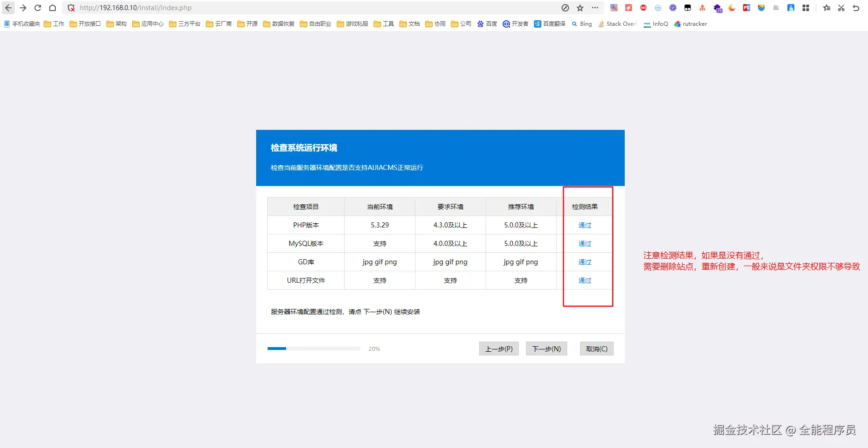Click 取消(C) cancel button

pos(597,349)
